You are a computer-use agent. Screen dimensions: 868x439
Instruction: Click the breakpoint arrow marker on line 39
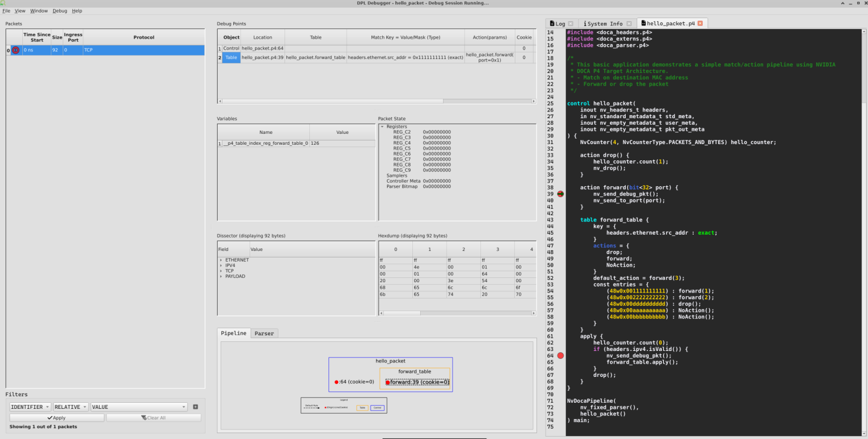(x=560, y=194)
